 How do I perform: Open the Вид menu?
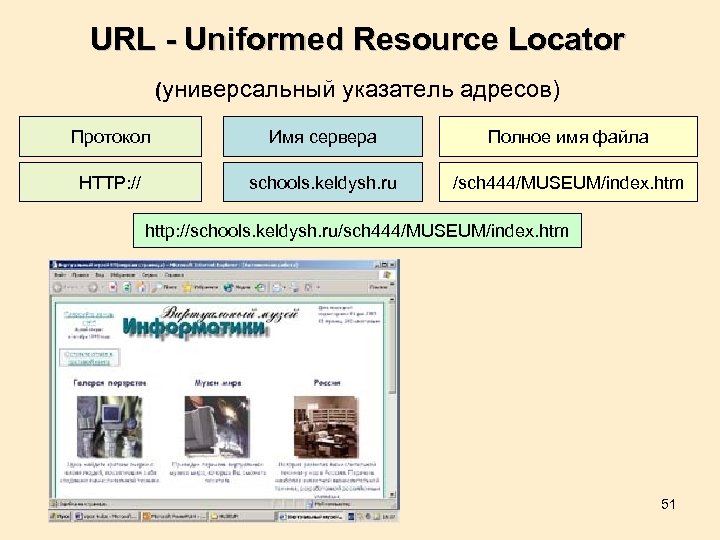[x=100, y=275]
